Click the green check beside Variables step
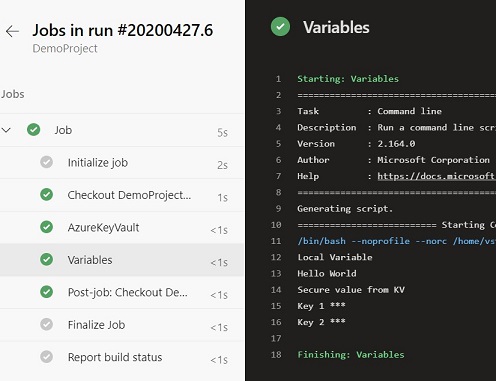Image resolution: width=496 pixels, height=381 pixels. coord(46,259)
